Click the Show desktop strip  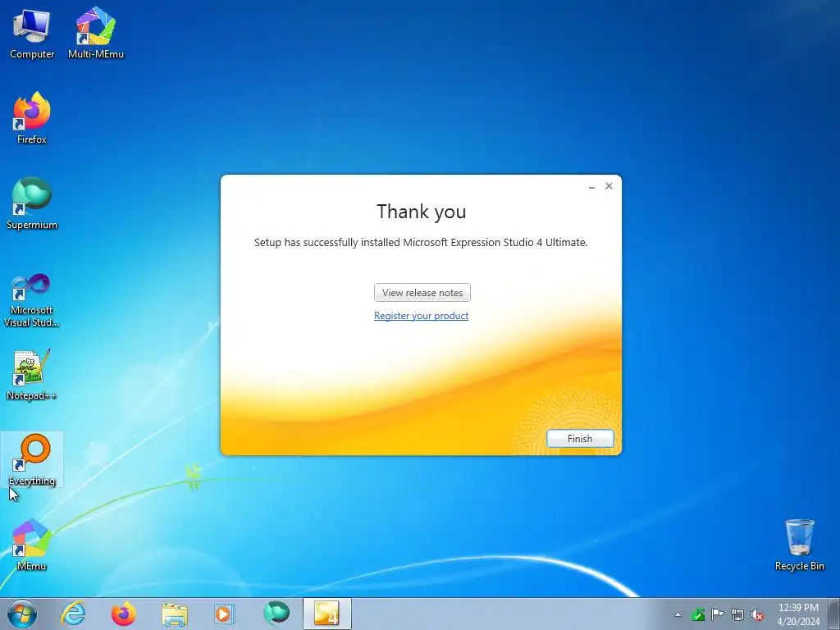(834, 614)
